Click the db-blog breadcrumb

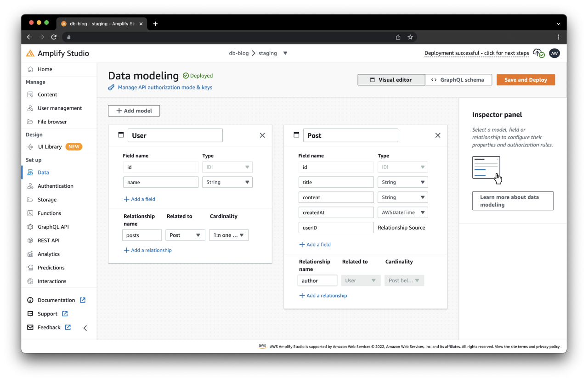239,53
